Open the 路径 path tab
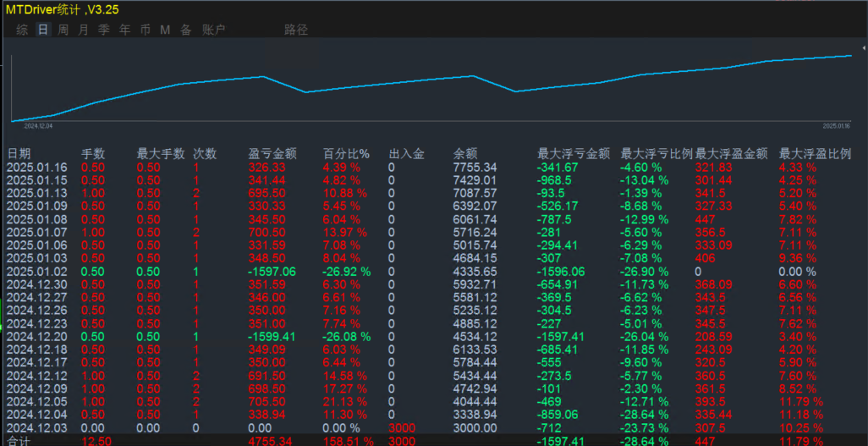This screenshot has height=446, width=868. pos(296,30)
